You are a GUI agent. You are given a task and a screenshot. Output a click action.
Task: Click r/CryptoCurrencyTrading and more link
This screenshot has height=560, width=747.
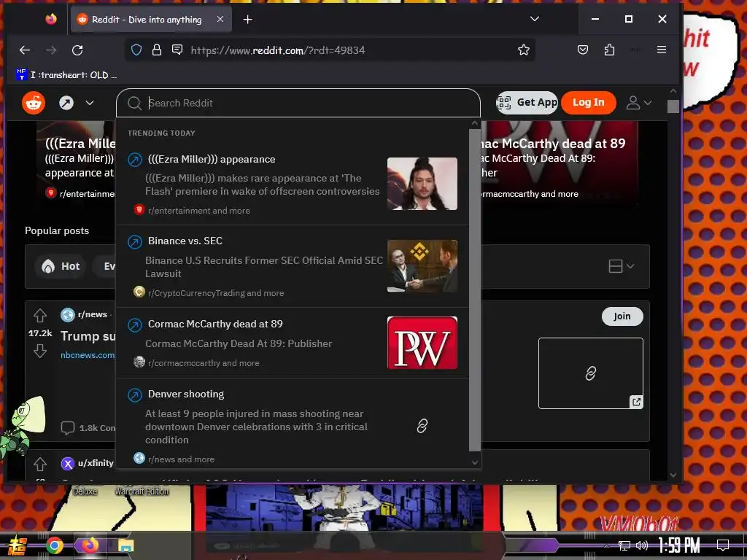216,293
